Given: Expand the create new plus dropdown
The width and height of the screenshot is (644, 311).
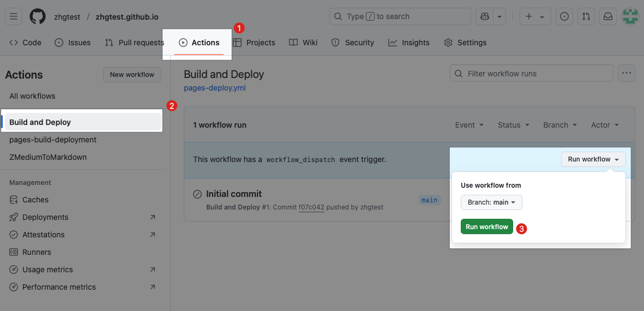Looking at the screenshot, I should (x=534, y=16).
